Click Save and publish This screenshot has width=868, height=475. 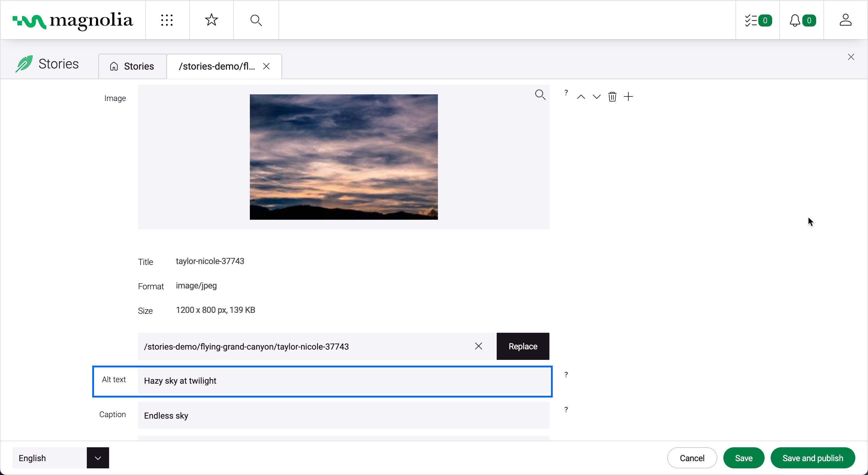[813, 458]
